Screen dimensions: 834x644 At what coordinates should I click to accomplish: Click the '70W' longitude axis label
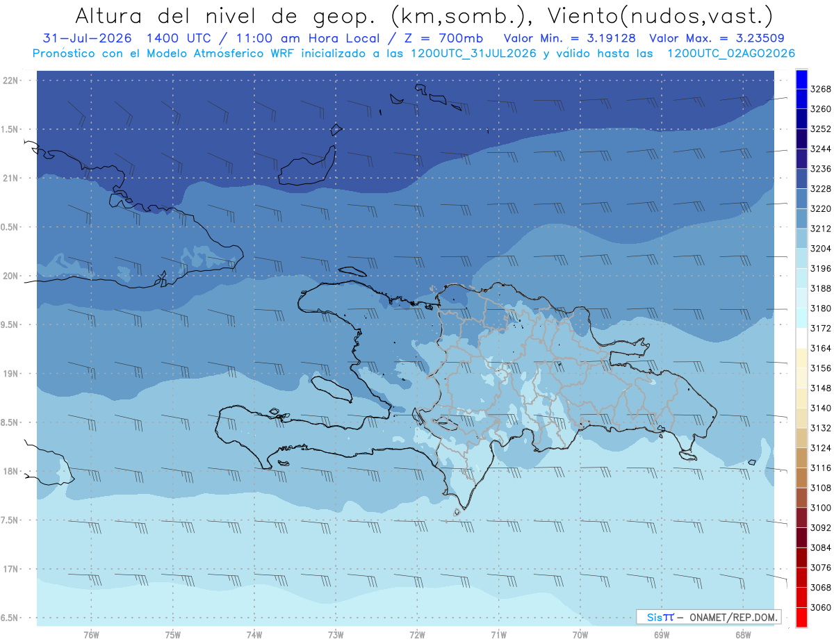[x=580, y=634]
